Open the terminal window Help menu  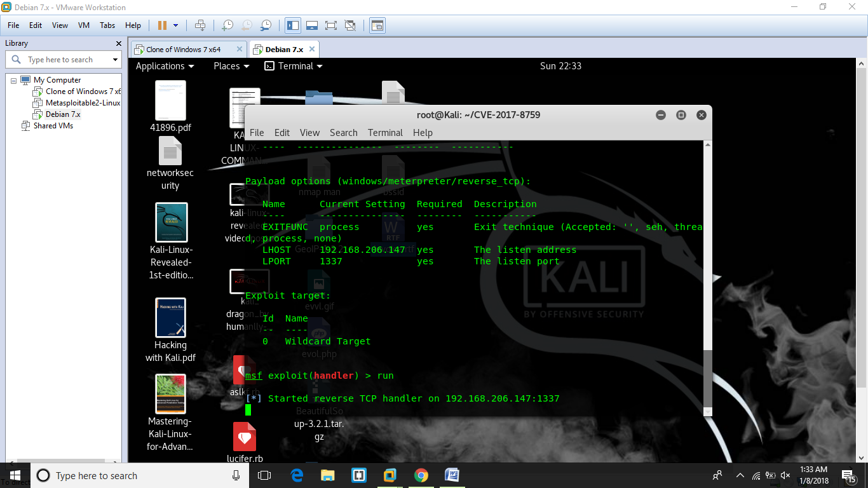[x=423, y=133]
